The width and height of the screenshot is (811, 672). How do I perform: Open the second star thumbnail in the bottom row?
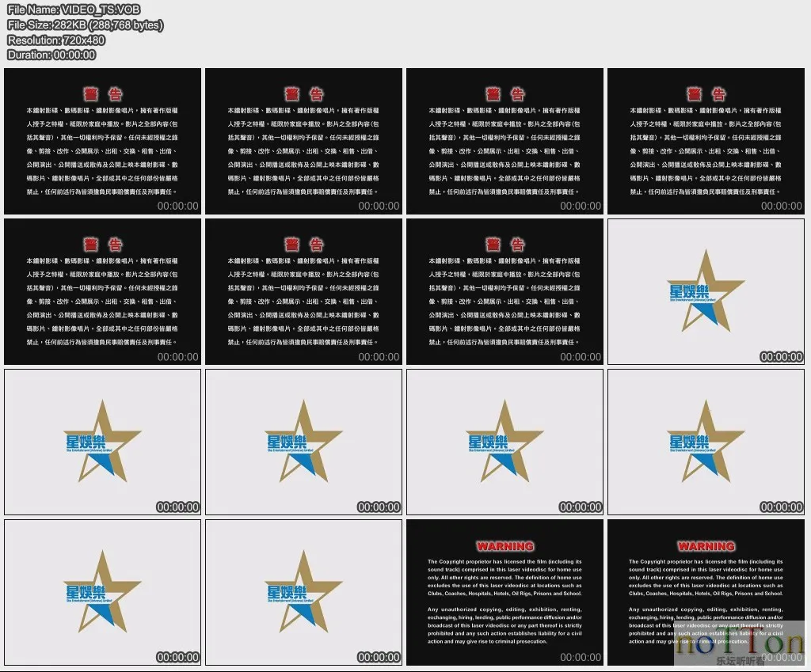[x=303, y=593]
